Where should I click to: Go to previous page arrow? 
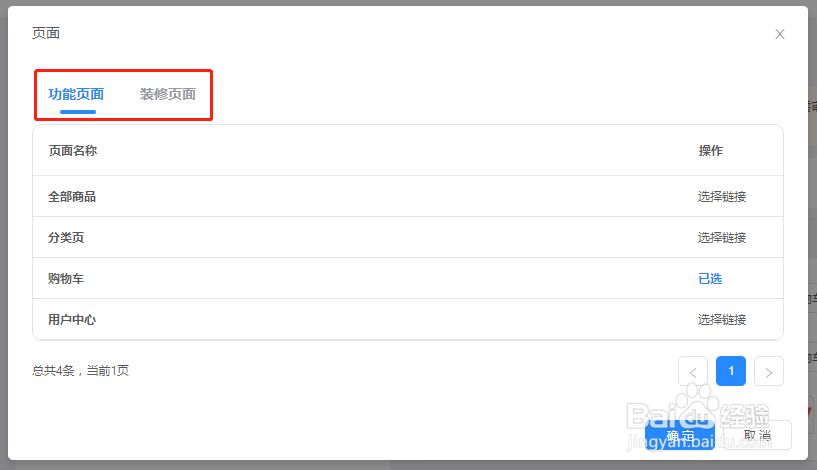click(x=692, y=372)
